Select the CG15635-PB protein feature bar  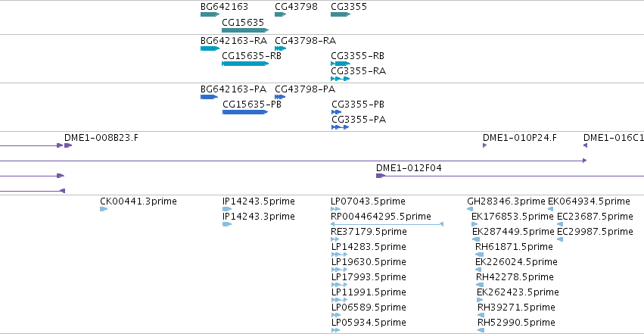245,112
